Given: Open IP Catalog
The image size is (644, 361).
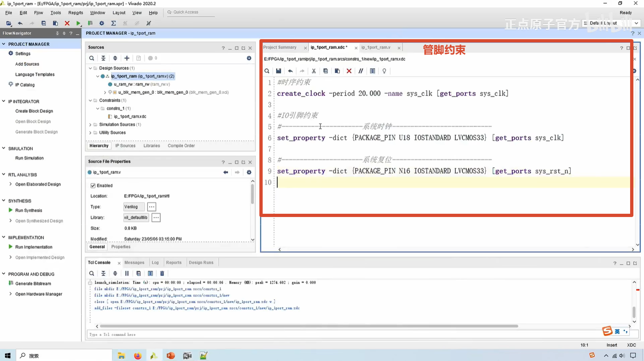Looking at the screenshot, I should tap(25, 85).
